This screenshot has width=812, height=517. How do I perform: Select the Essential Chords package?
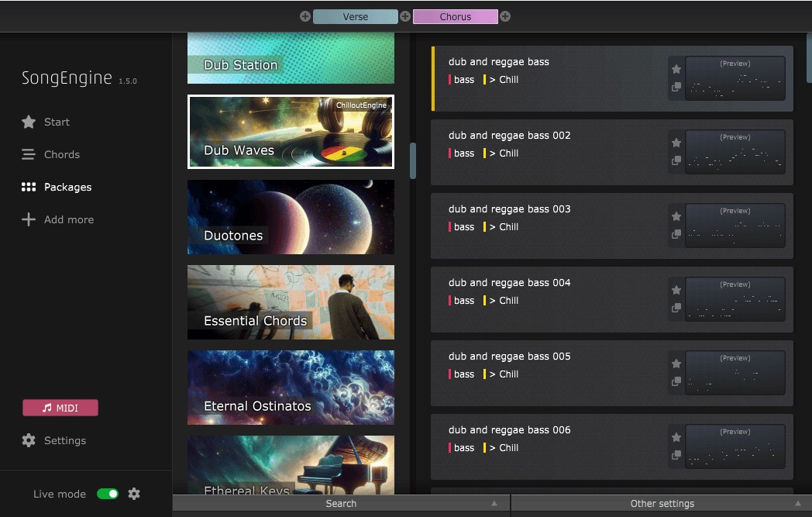pos(291,302)
